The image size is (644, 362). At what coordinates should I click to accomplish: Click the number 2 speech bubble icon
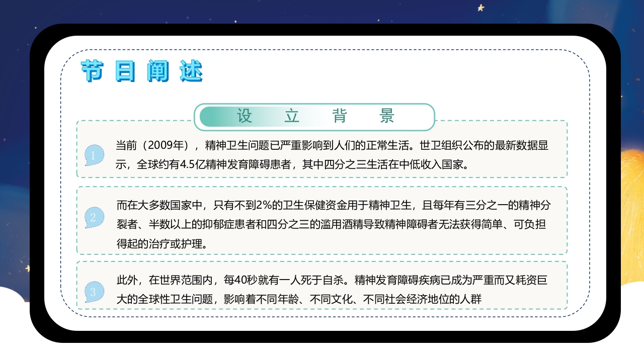coord(94,218)
